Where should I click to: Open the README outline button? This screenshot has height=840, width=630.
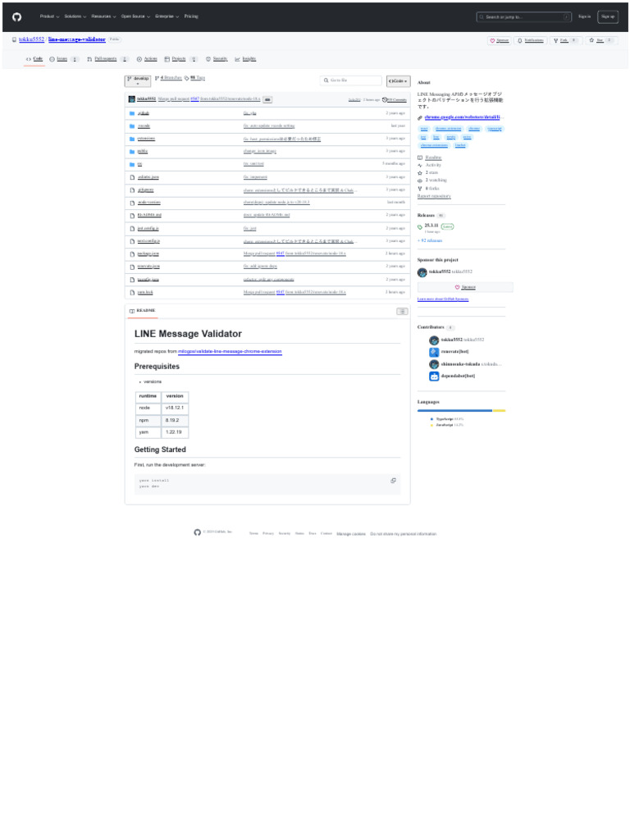(x=402, y=311)
